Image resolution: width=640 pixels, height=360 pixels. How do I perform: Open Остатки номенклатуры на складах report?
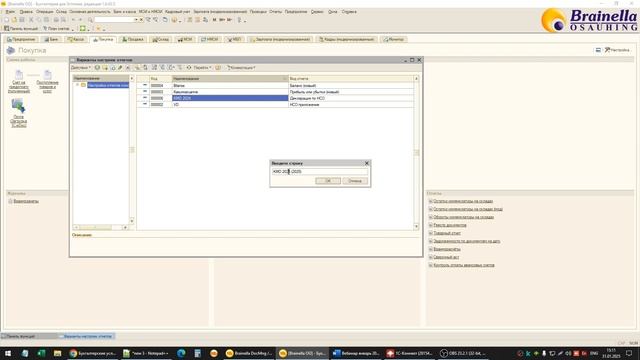pyautogui.click(x=463, y=201)
